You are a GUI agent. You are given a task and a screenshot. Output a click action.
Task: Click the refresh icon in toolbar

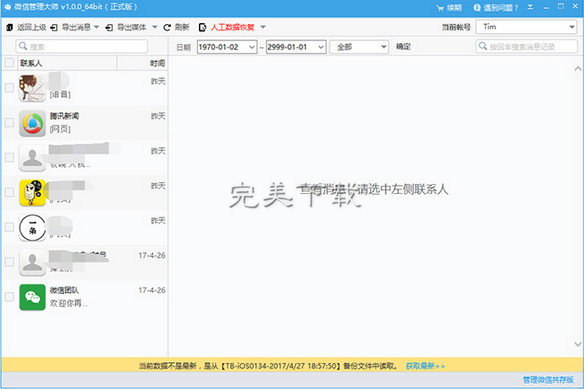167,27
